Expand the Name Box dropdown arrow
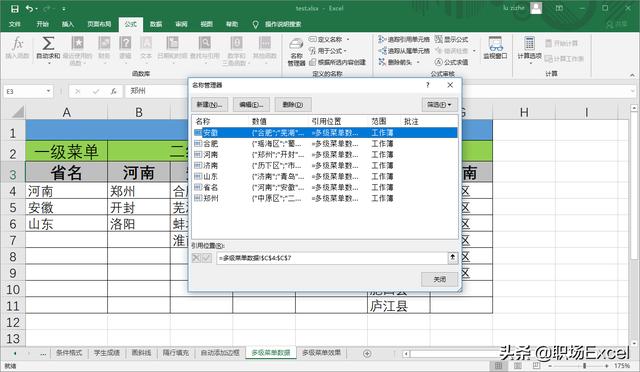The width and height of the screenshot is (640, 372). coord(48,91)
